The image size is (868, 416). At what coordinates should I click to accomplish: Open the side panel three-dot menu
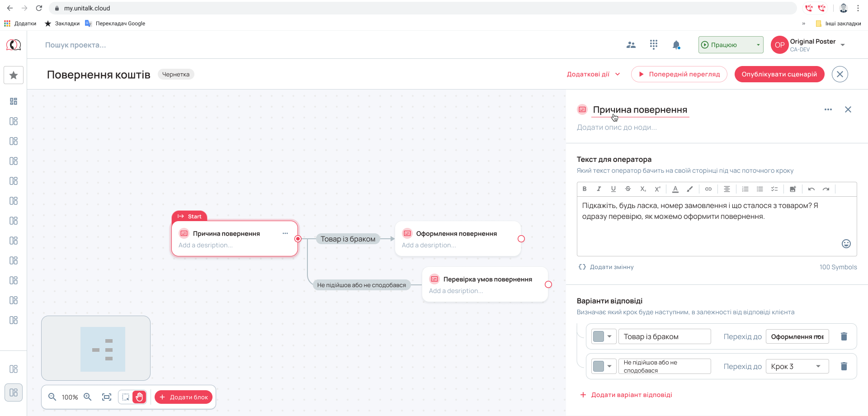[828, 109]
